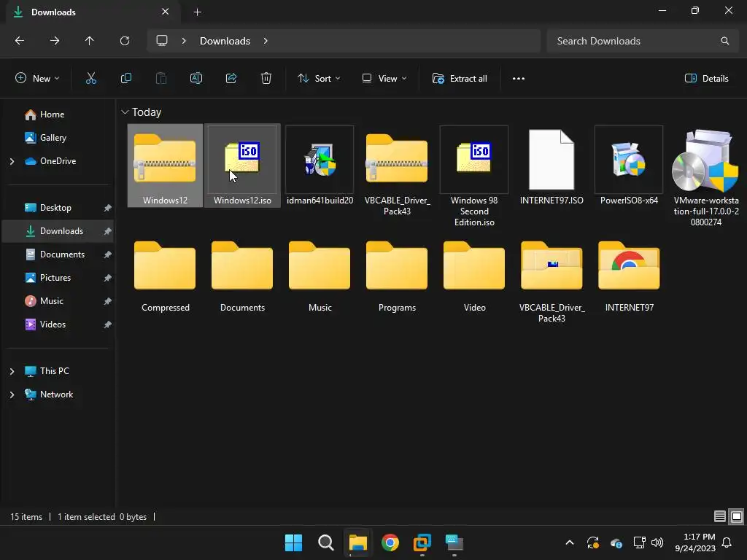The height and width of the screenshot is (560, 747).
Task: Switch to details list view layout
Action: (719, 517)
